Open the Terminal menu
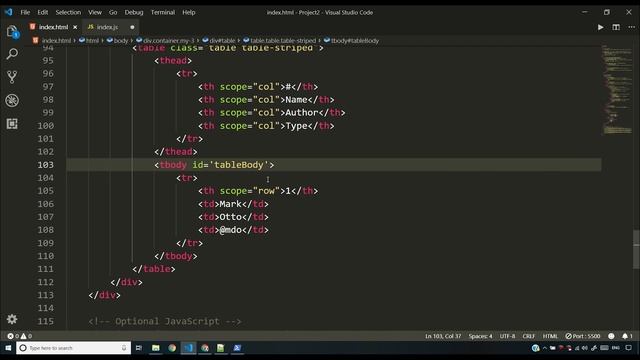This screenshot has height=360, width=640. click(162, 12)
